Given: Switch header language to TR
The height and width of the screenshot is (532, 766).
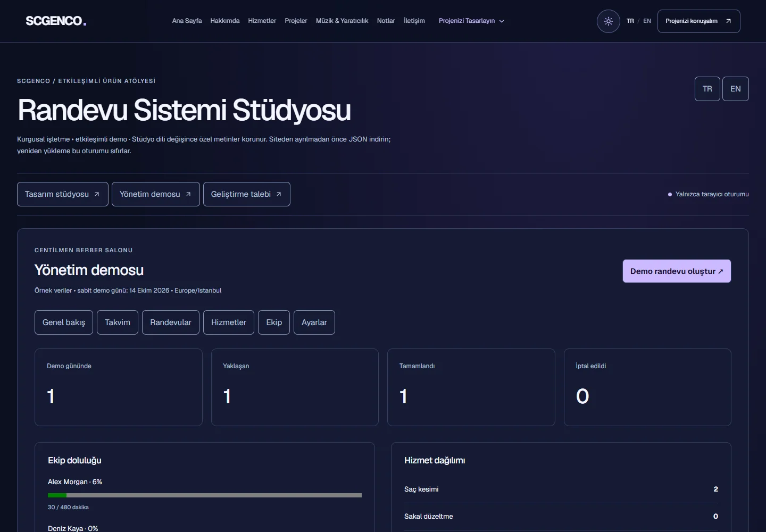Looking at the screenshot, I should click(x=630, y=21).
